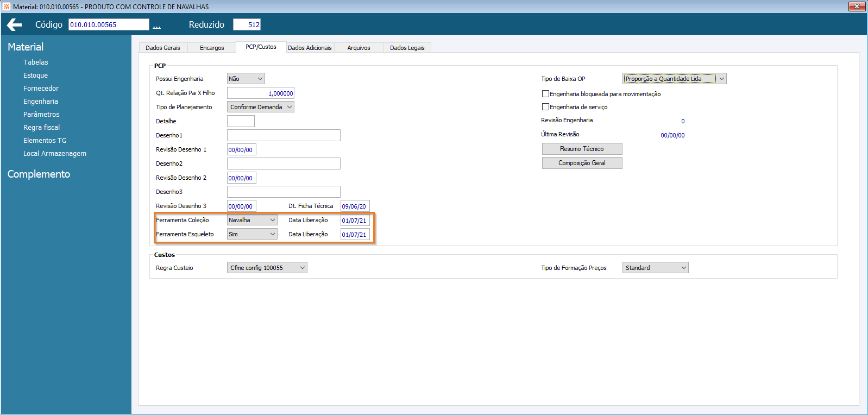Click the Desenho1 input field
This screenshot has width=868, height=415.
pyautogui.click(x=284, y=135)
